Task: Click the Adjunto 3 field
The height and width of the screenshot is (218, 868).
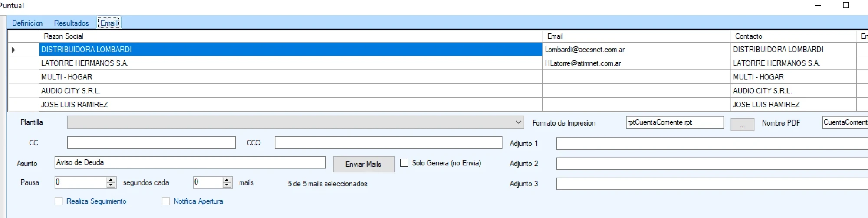Action: 712,184
